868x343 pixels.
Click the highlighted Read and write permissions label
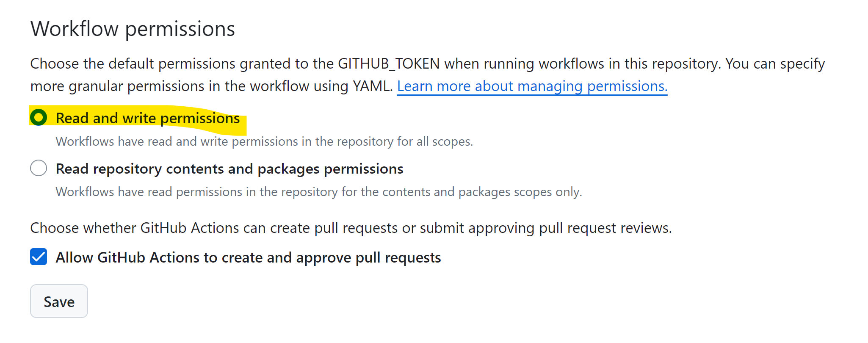coord(147,118)
